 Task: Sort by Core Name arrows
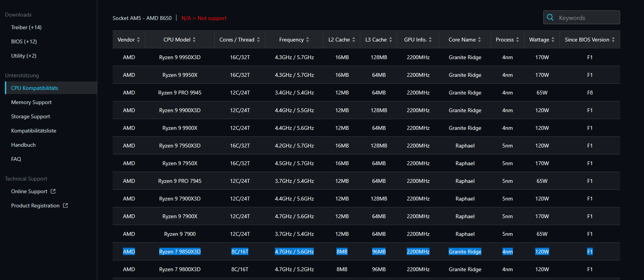pos(479,40)
